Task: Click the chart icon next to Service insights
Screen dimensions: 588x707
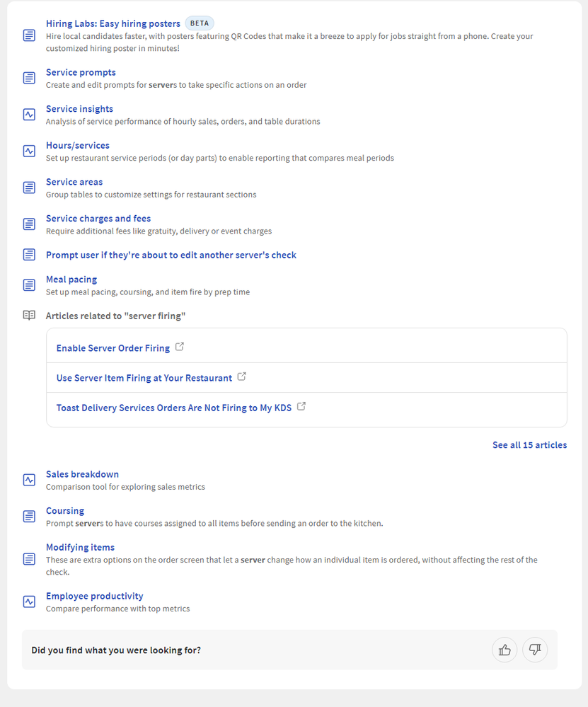Action: pyautogui.click(x=29, y=115)
